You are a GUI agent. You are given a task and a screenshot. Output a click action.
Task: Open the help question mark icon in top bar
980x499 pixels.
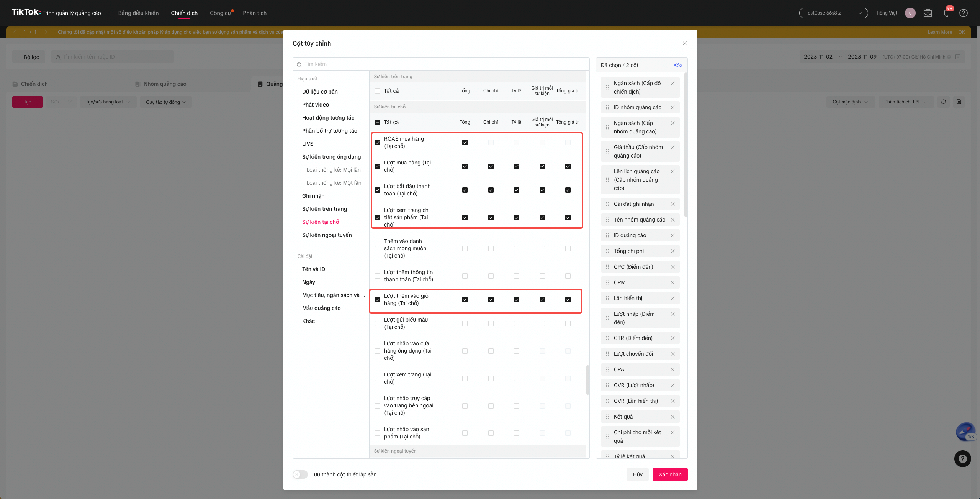(963, 13)
